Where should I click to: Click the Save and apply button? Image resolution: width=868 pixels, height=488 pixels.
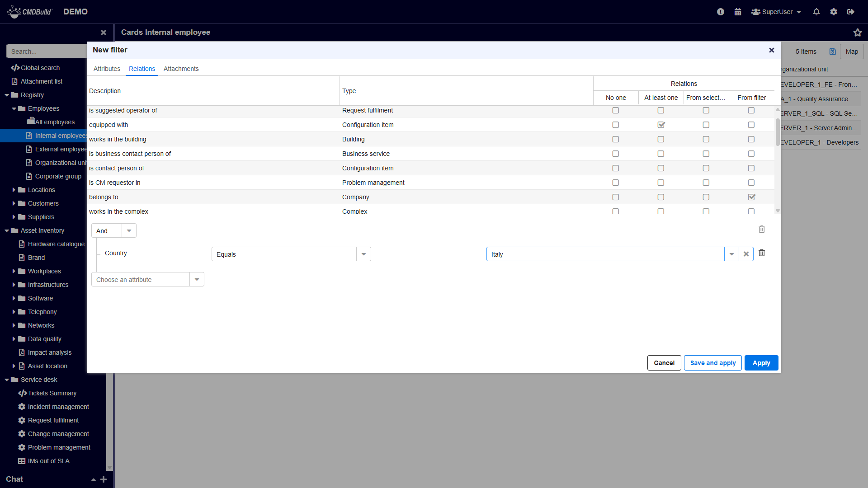[712, 363]
